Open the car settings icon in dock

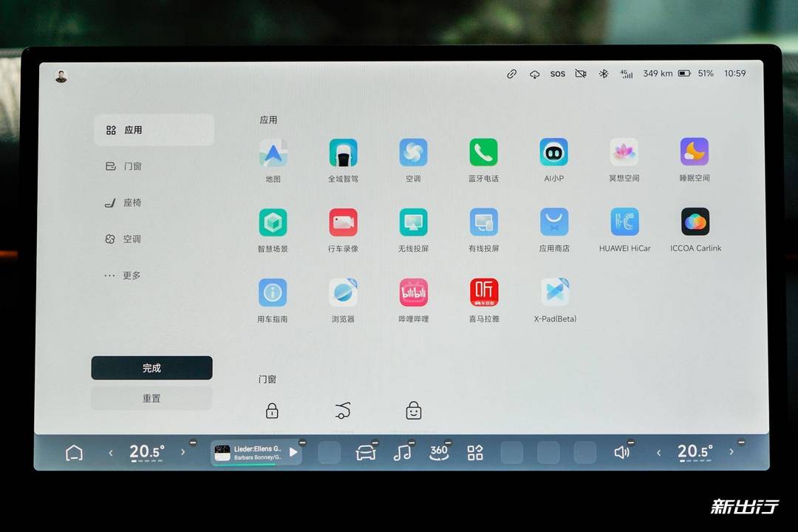[x=366, y=453]
